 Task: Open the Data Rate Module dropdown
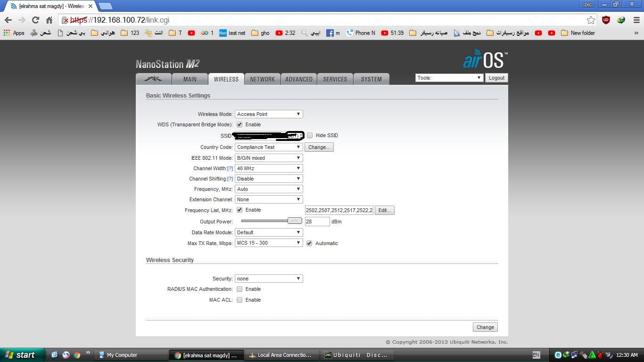(269, 232)
